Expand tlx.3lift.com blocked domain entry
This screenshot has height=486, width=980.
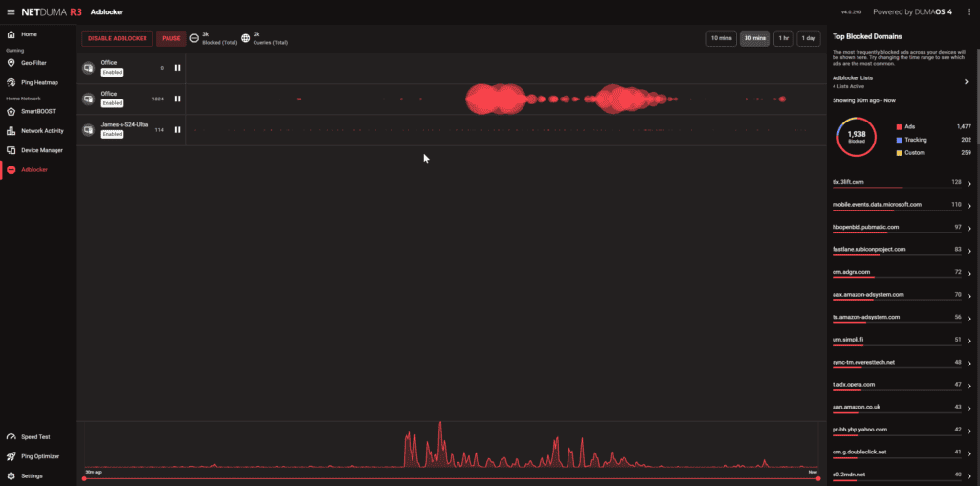(969, 184)
